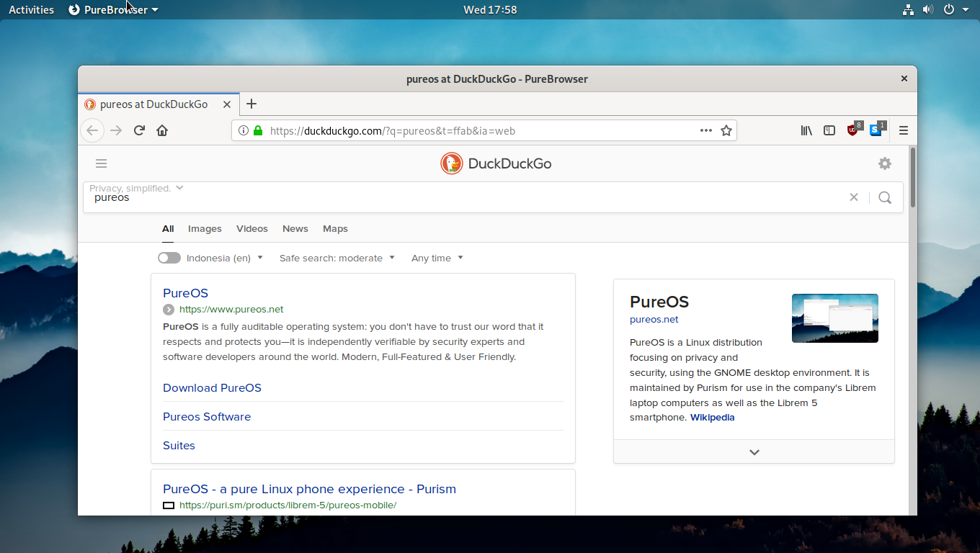Open DuckDuckGo side menu icon
980x553 pixels.
102,163
